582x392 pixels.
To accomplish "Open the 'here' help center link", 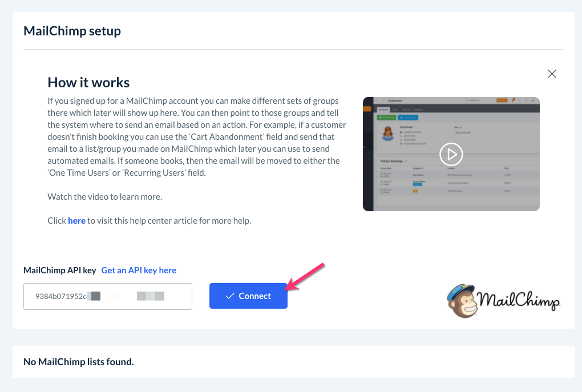I will pyautogui.click(x=76, y=220).
